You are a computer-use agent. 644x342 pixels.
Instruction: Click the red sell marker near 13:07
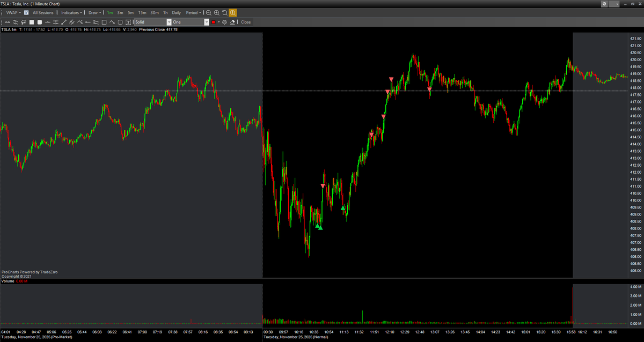pos(429,89)
